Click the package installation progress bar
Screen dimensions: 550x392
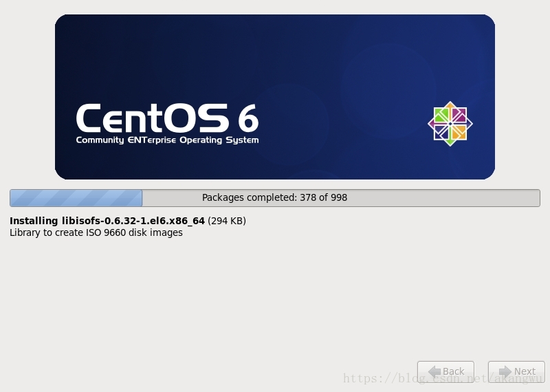275,198
